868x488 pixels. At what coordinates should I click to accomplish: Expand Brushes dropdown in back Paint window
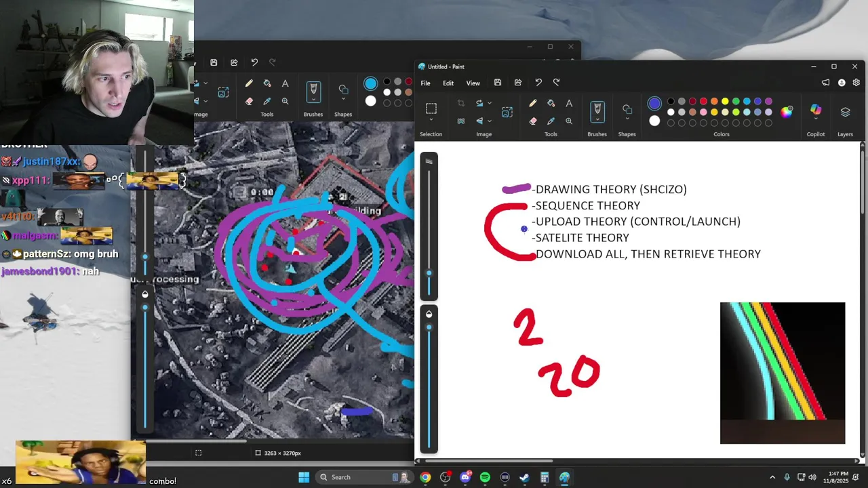tap(313, 101)
